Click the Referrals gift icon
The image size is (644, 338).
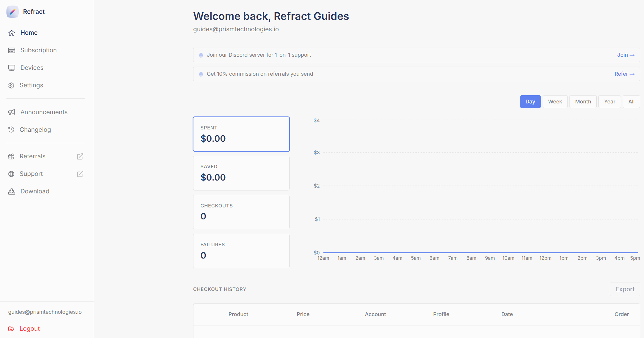pos(11,156)
